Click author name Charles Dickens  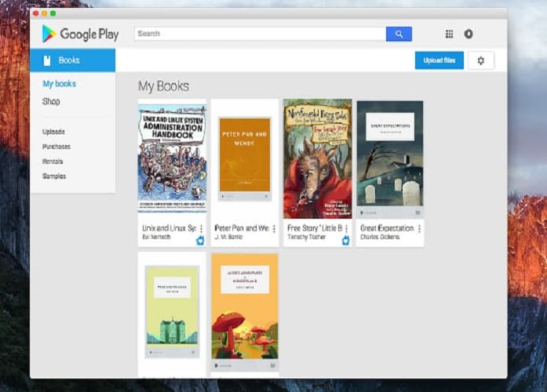pos(380,237)
